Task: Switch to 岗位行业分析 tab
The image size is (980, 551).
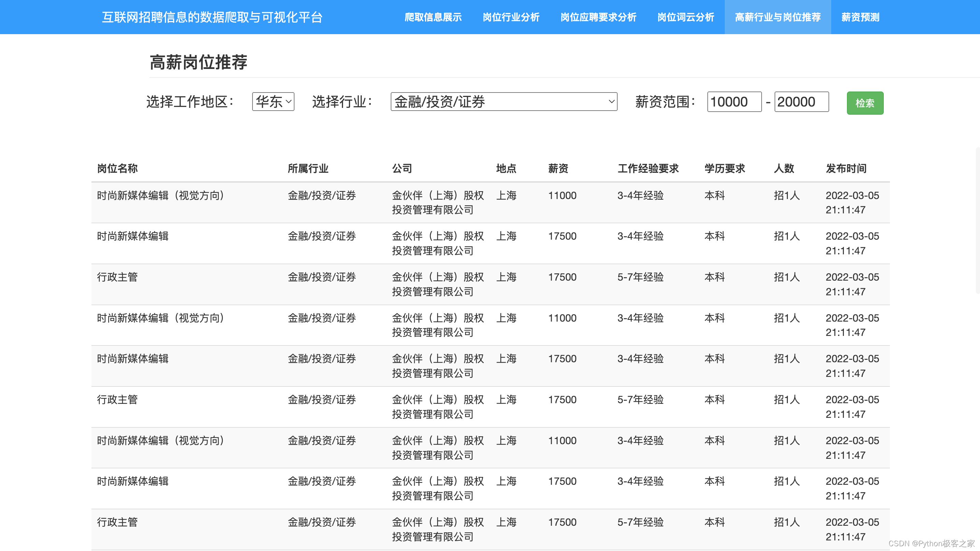Action: [511, 17]
